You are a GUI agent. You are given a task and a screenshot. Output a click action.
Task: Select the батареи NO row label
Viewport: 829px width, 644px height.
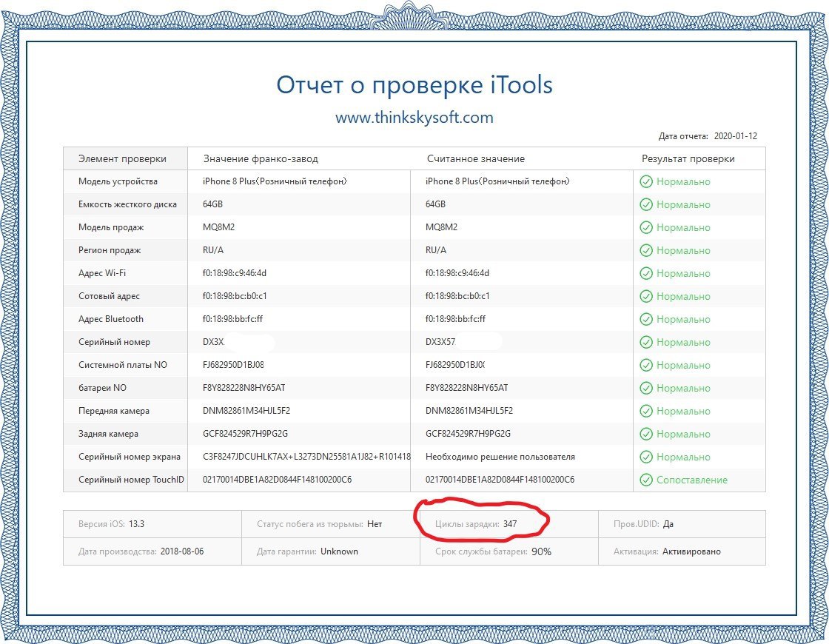point(103,388)
